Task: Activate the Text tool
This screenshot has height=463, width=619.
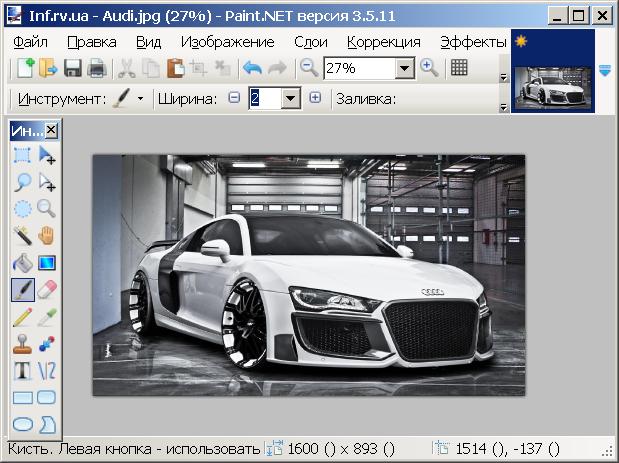Action: tap(22, 372)
